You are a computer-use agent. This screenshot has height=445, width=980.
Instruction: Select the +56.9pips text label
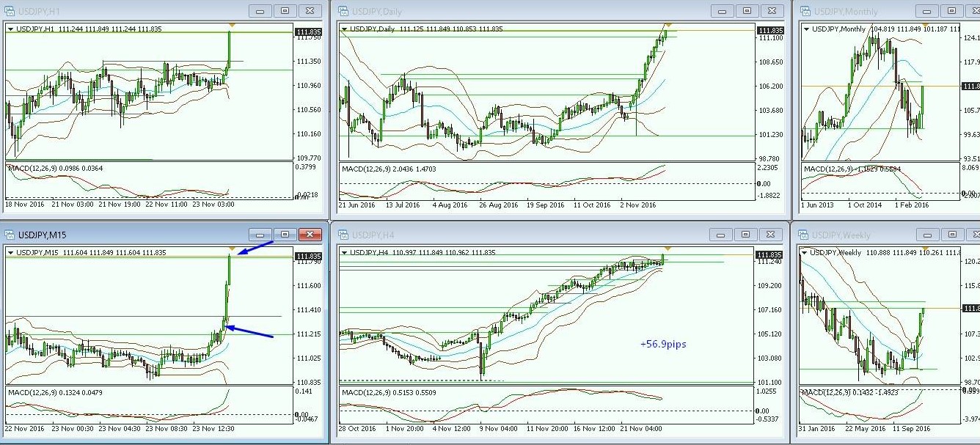pos(663,344)
